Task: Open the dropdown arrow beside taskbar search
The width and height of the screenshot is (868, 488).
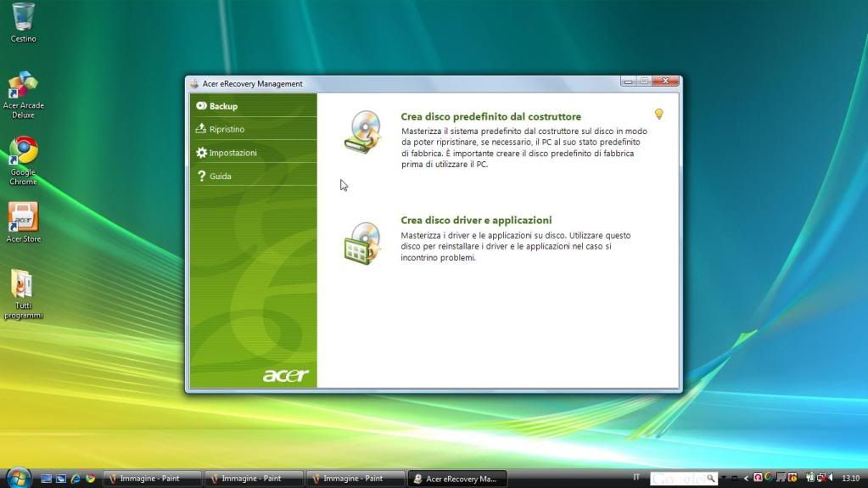Action: (724, 478)
